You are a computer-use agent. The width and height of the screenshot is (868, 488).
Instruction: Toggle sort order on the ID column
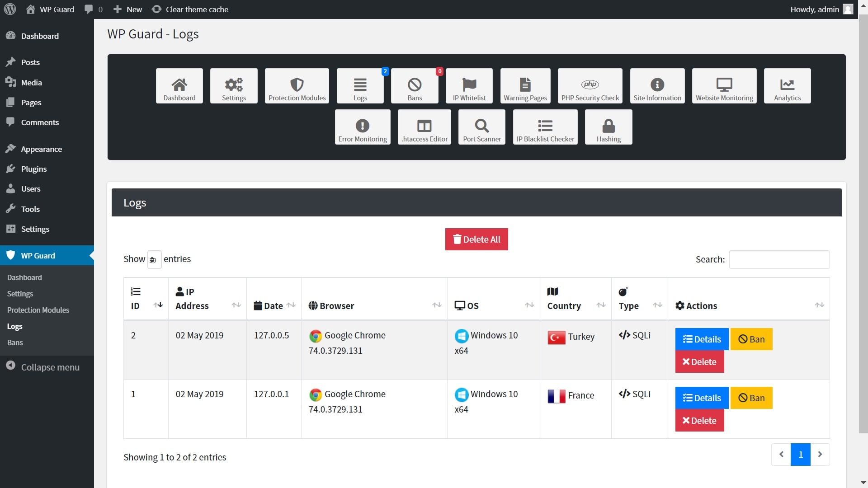click(158, 305)
